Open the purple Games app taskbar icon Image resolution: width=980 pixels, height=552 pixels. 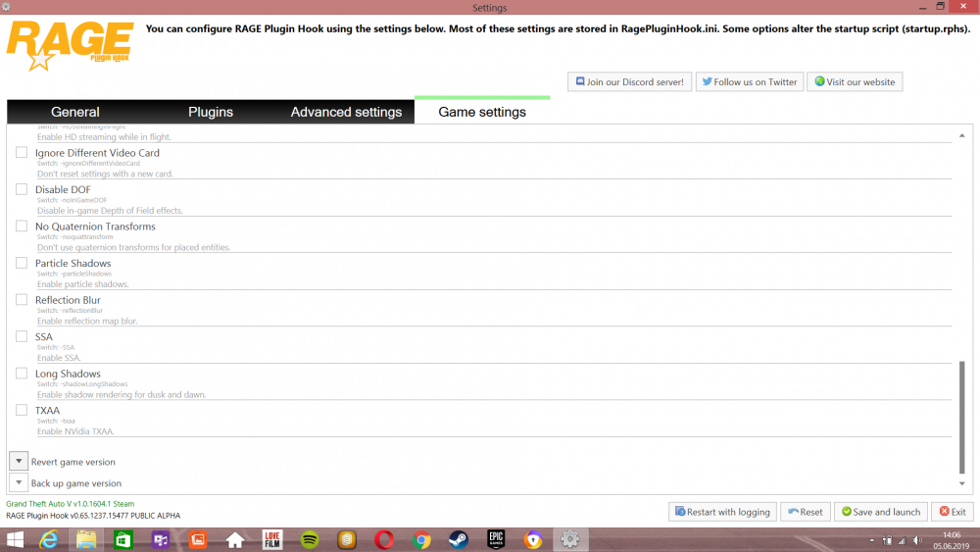161,539
